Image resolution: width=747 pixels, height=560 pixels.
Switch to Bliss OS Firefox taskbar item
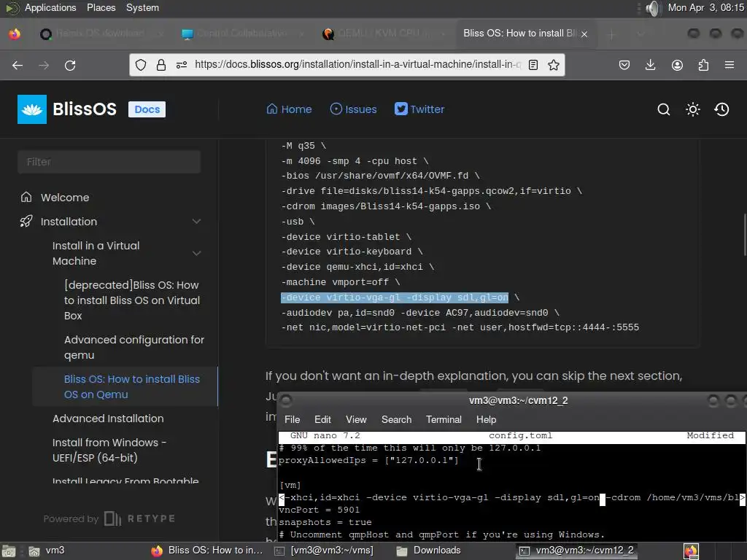coord(206,551)
